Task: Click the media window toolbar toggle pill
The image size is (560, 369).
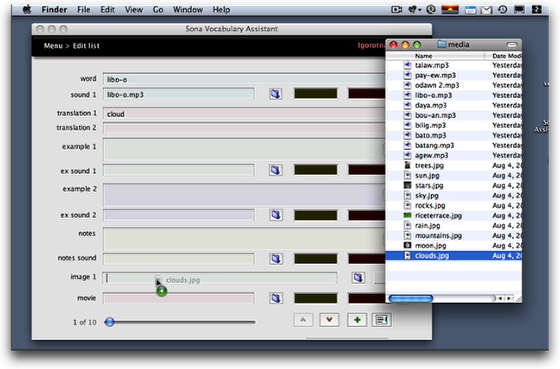Action: 512,45
